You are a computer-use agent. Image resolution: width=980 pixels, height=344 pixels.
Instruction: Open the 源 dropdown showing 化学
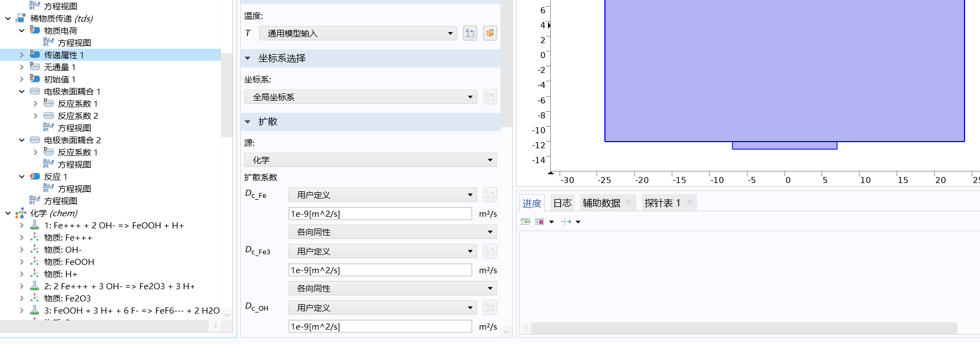[370, 160]
